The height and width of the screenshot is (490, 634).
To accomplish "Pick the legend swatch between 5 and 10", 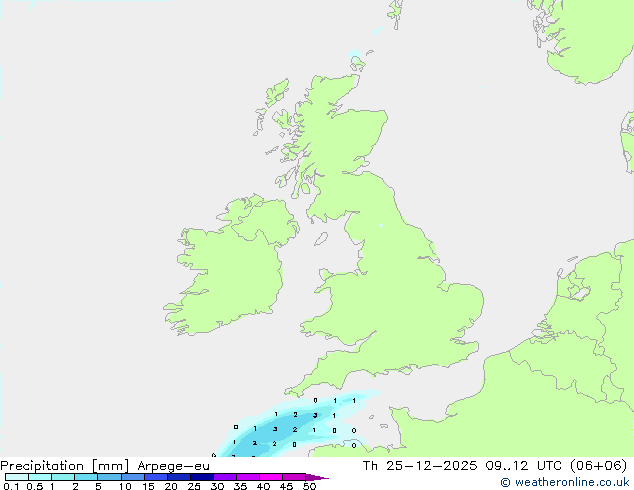I will point(109,477).
